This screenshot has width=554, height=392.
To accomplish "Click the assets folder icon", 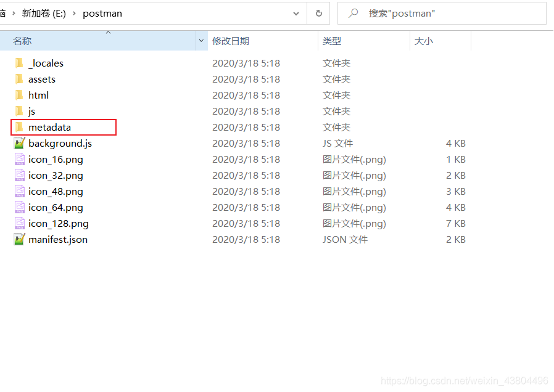I will [19, 79].
